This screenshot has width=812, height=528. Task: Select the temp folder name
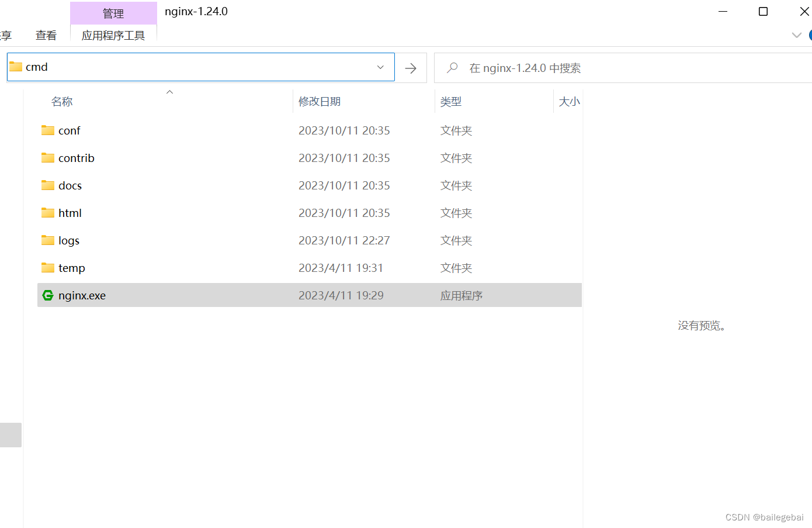point(72,268)
